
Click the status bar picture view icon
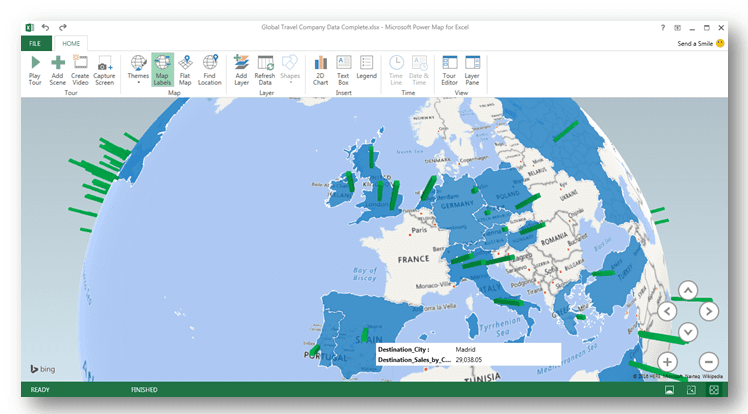click(670, 390)
